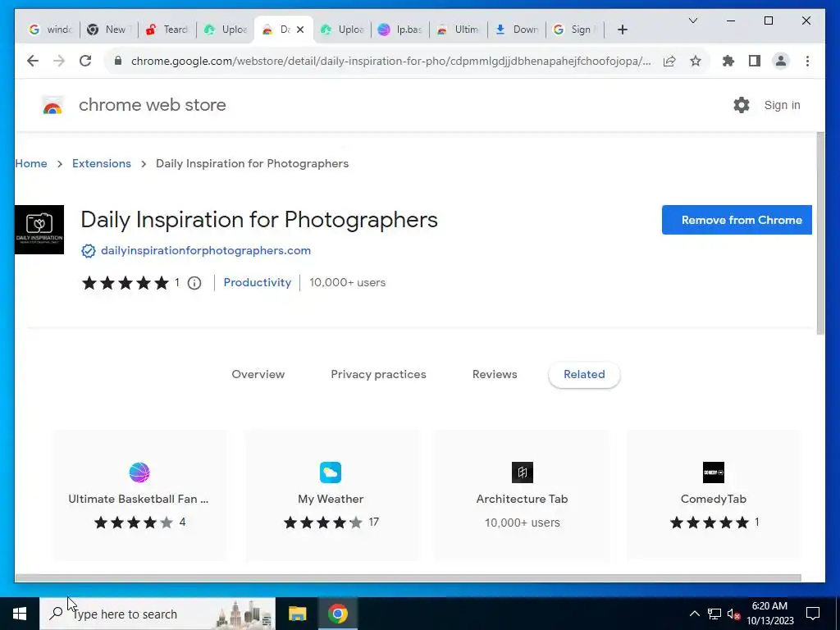840x630 pixels.
Task: Click the verified publisher badge icon
Action: (89, 251)
